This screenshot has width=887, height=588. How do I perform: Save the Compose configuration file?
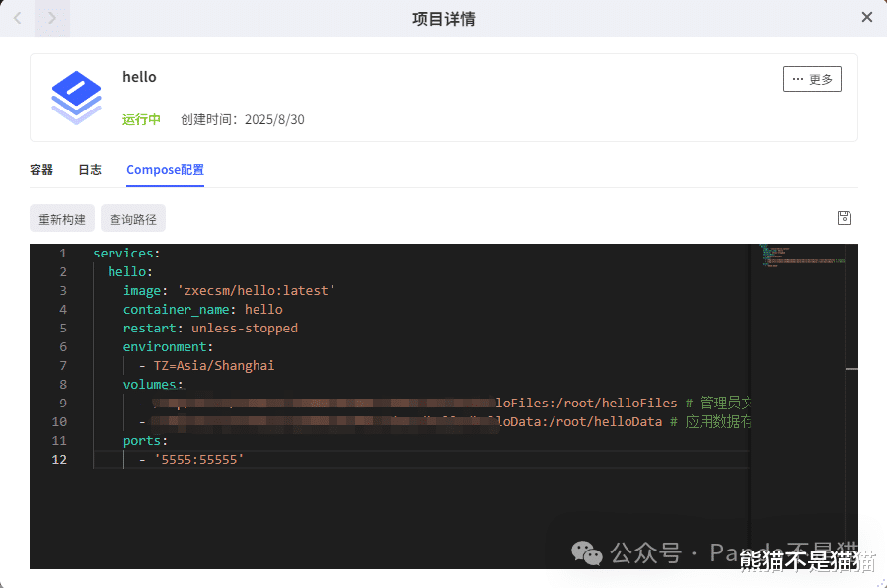845,218
